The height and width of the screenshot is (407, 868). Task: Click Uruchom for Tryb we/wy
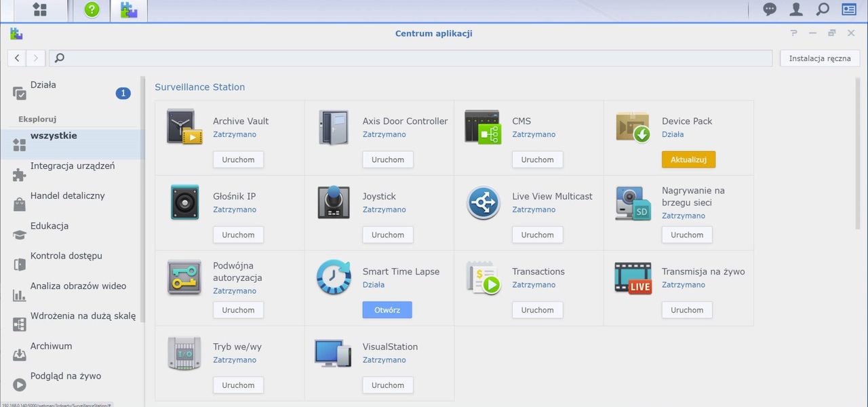[238, 385]
